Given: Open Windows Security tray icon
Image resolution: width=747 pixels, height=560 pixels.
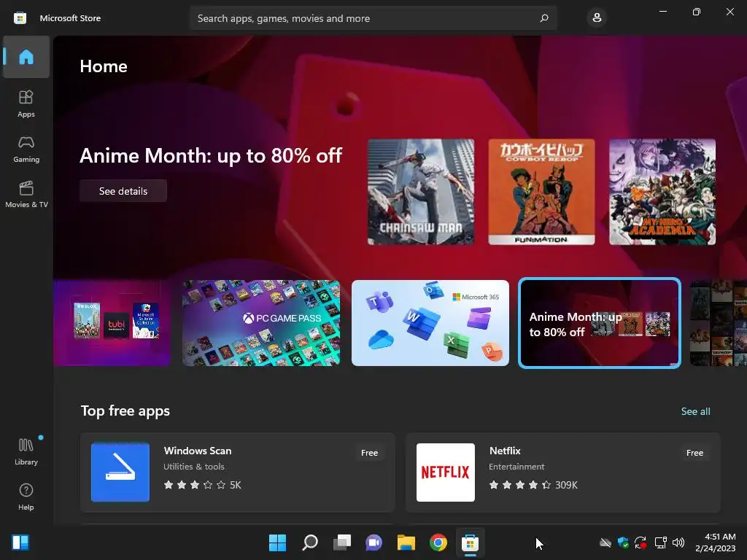Looking at the screenshot, I should click(623, 542).
